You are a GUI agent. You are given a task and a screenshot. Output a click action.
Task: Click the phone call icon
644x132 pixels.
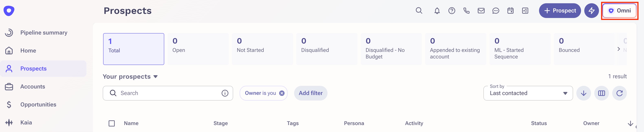tap(466, 10)
